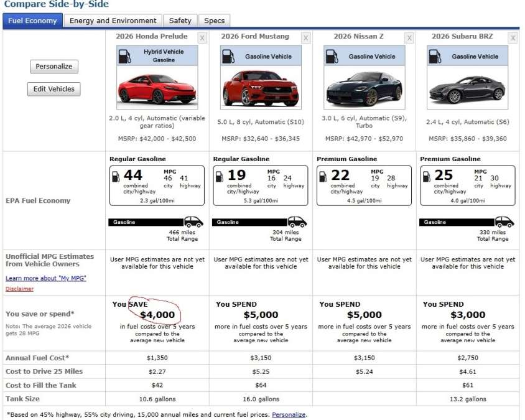Viewport: 525px width, 420px height.
Task: Click fuel pump icon in Subaru BRZ header
Action: pyautogui.click(x=435, y=56)
